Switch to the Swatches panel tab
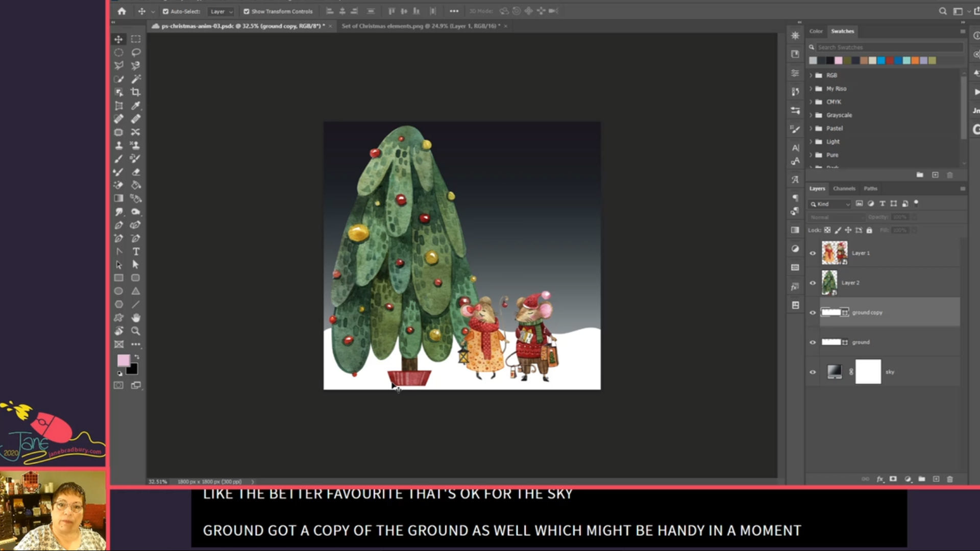Screen dimensions: 980x551 (x=842, y=31)
